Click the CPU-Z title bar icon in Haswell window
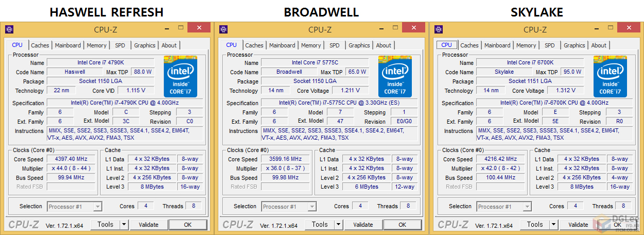The width and height of the screenshot is (644, 235). (9, 29)
